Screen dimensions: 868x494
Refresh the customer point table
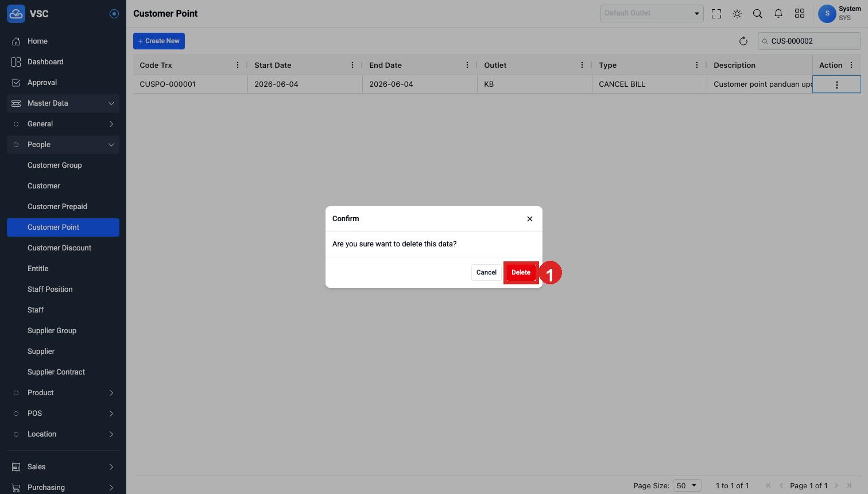(743, 41)
